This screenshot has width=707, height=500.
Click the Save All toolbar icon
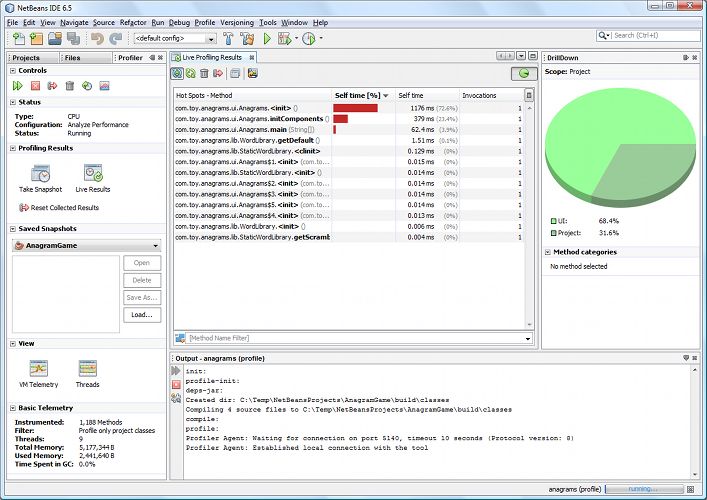(x=73, y=39)
